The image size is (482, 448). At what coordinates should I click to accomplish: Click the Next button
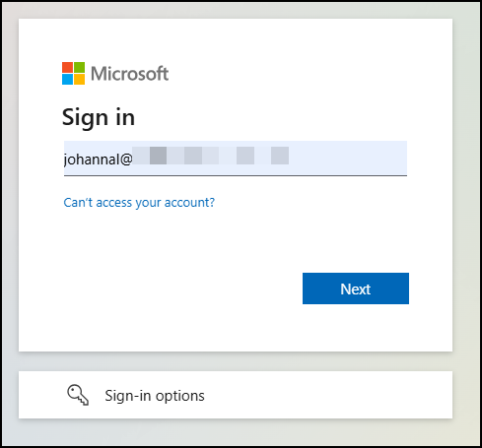[356, 288]
